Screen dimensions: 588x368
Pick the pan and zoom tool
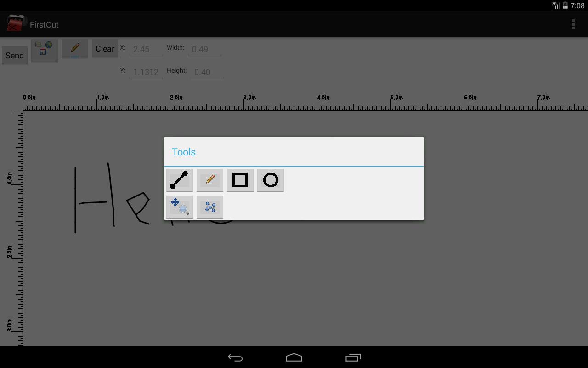tap(179, 207)
